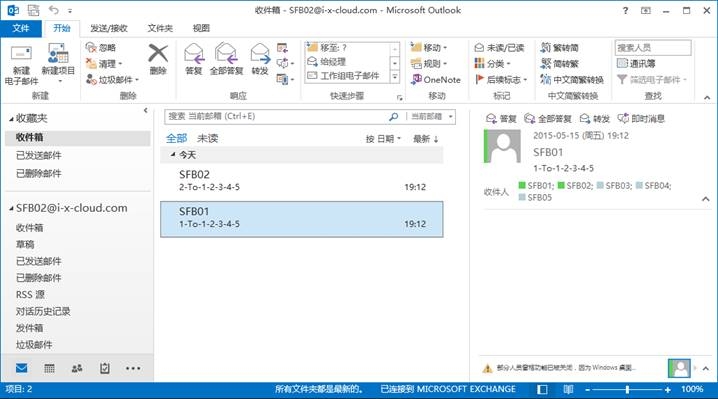The height and width of the screenshot is (399, 718).
Task: Click Reply (答复) in the reading pane
Action: [501, 119]
